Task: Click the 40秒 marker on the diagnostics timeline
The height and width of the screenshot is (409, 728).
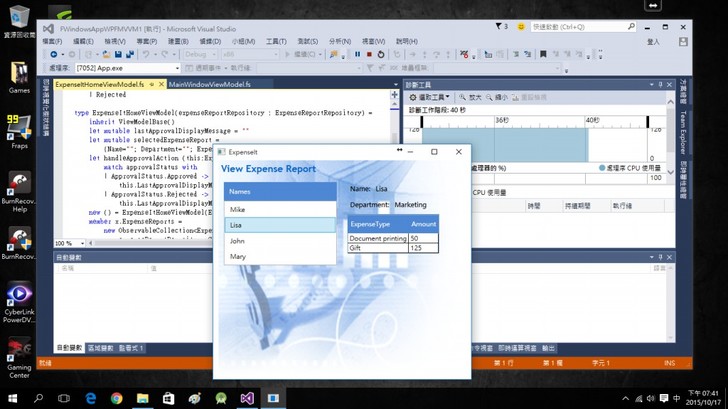Action: 593,120
